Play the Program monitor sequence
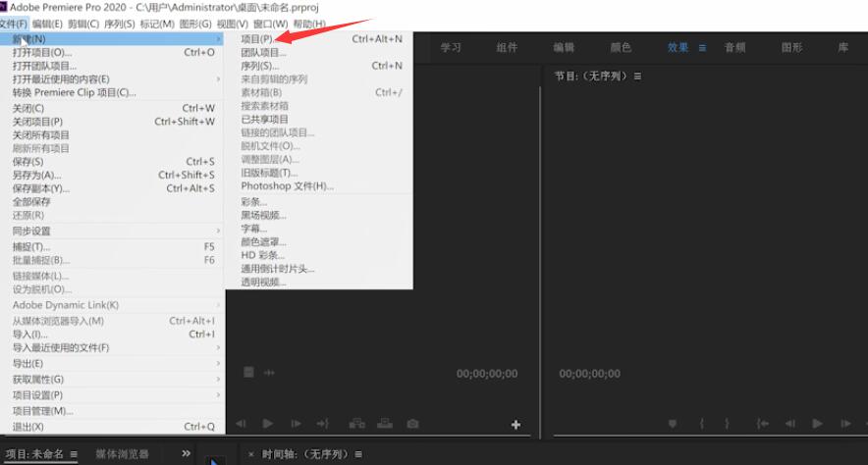The width and height of the screenshot is (868, 465). [x=817, y=424]
